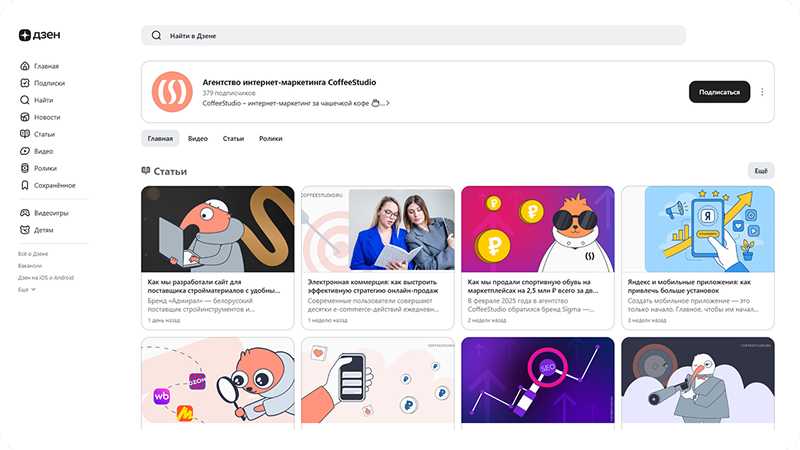Switch to the Статьи channel tab
800x450 pixels.
point(233,139)
